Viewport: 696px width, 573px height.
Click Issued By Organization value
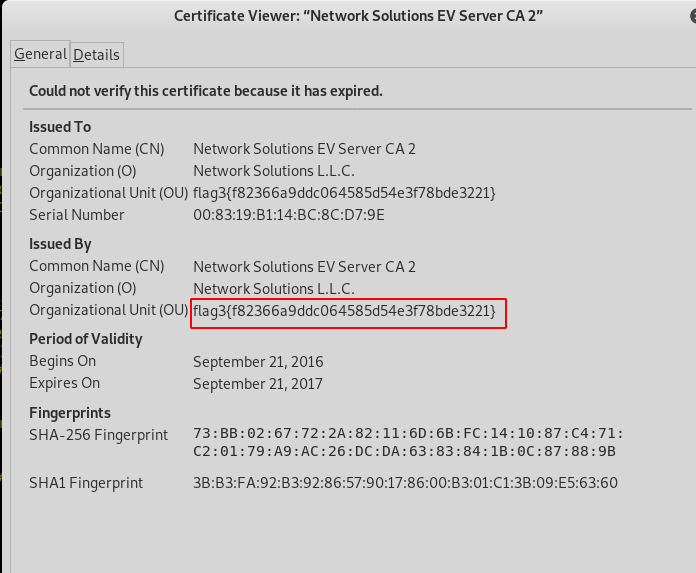point(274,288)
